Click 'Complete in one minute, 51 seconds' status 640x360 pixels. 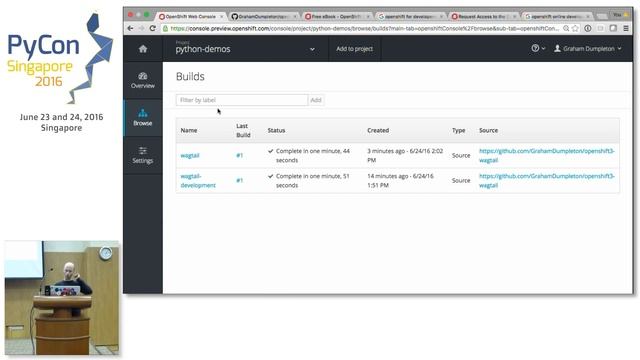[x=309, y=180]
